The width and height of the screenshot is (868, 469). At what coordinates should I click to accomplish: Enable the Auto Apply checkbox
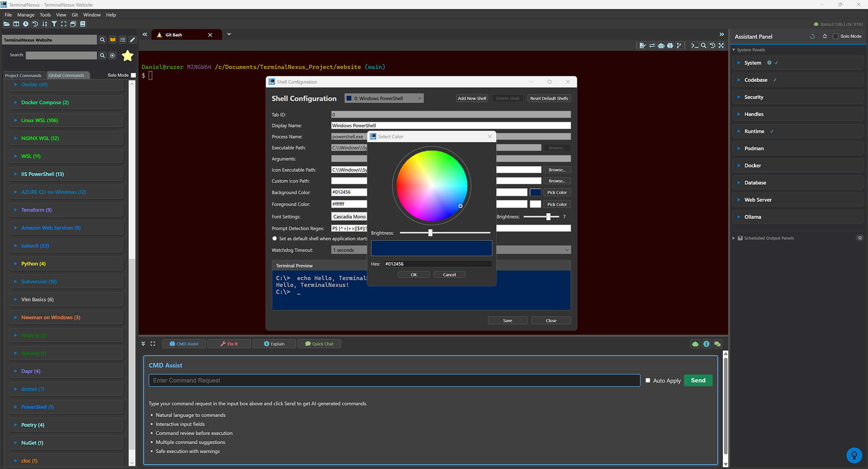[x=648, y=380]
